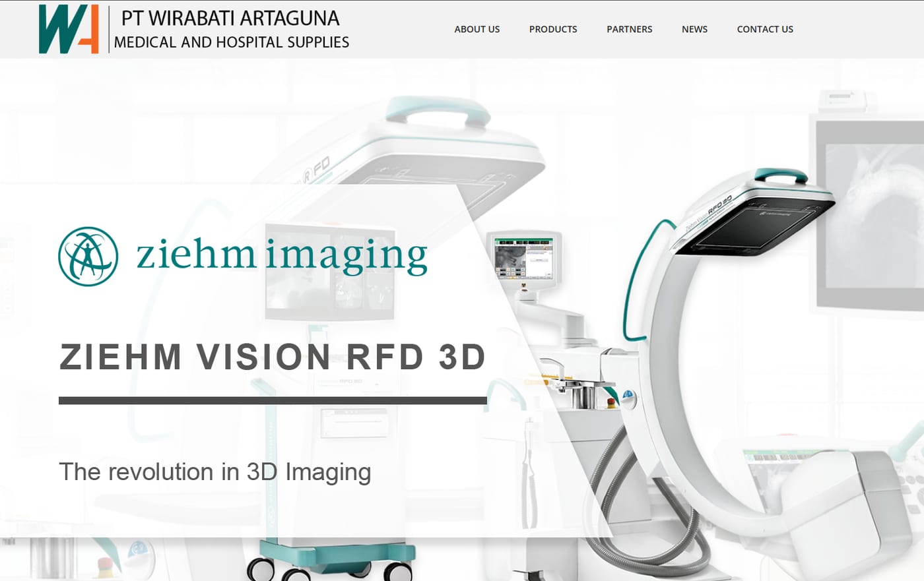Select the News navigation item
924x581 pixels.
(x=694, y=29)
